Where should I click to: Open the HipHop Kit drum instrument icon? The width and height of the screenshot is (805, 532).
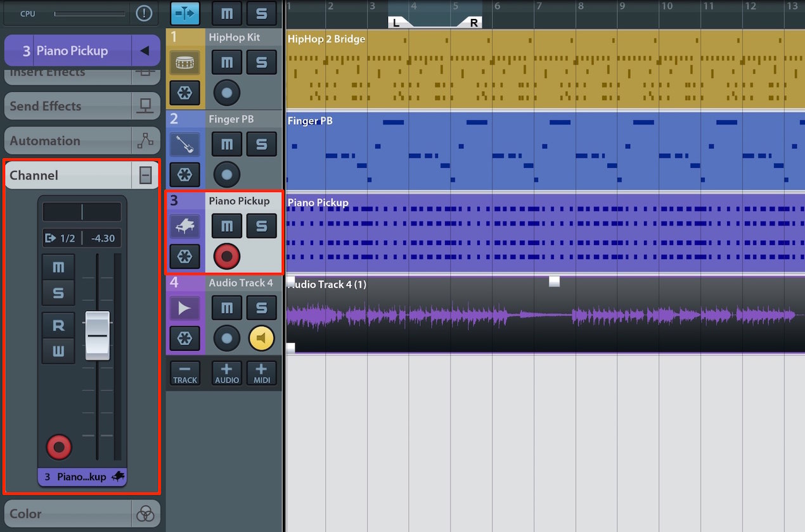184,62
